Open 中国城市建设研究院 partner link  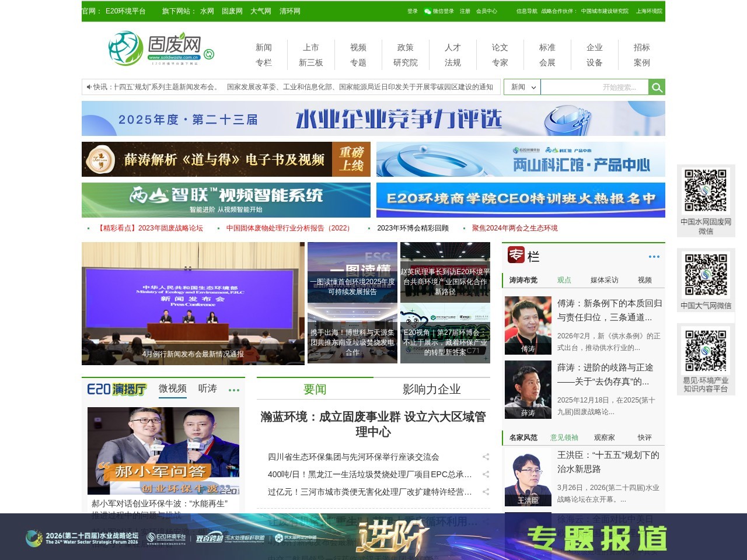[x=605, y=11]
